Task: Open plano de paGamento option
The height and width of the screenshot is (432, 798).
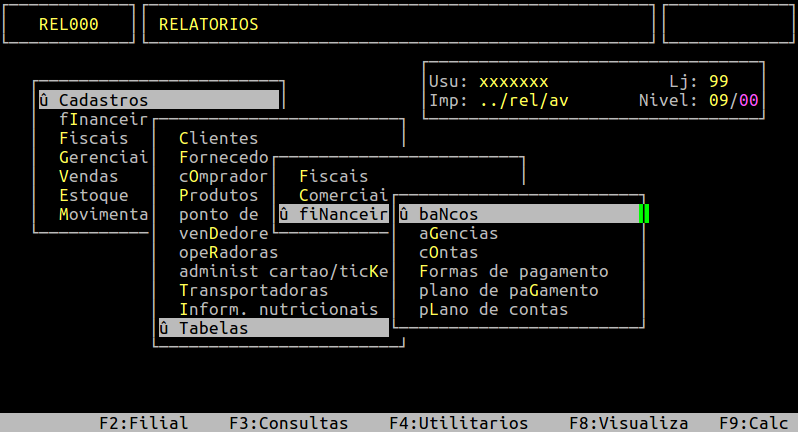Action: (508, 290)
